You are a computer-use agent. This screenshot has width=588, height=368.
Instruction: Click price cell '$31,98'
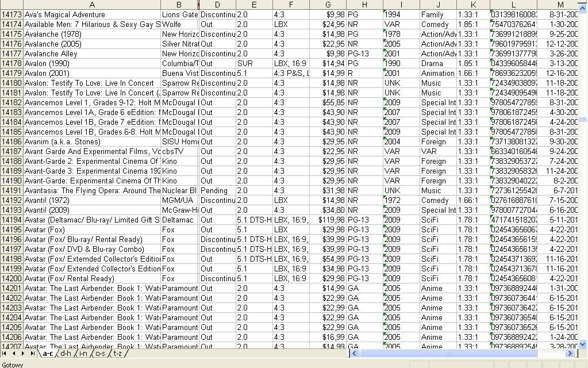[x=328, y=190]
